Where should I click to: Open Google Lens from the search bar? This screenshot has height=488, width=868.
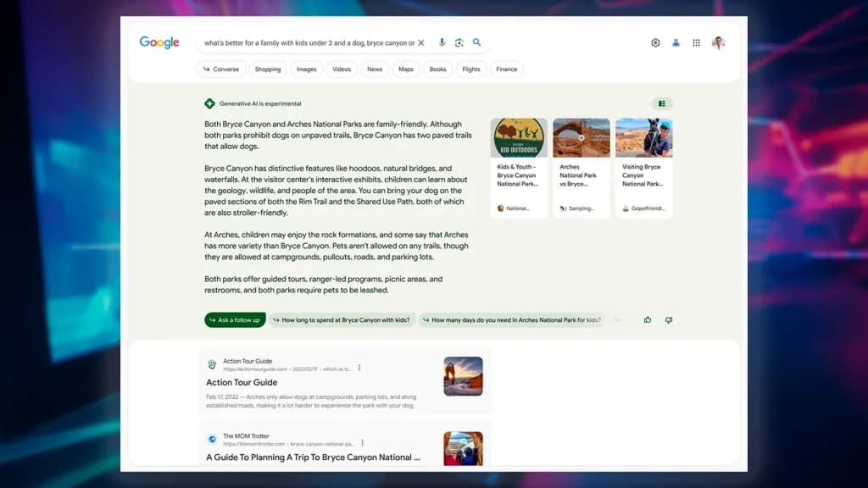point(459,42)
